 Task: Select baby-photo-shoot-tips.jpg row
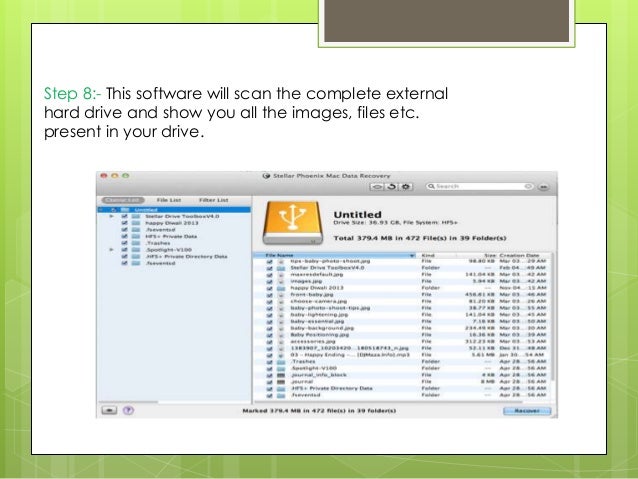402,308
